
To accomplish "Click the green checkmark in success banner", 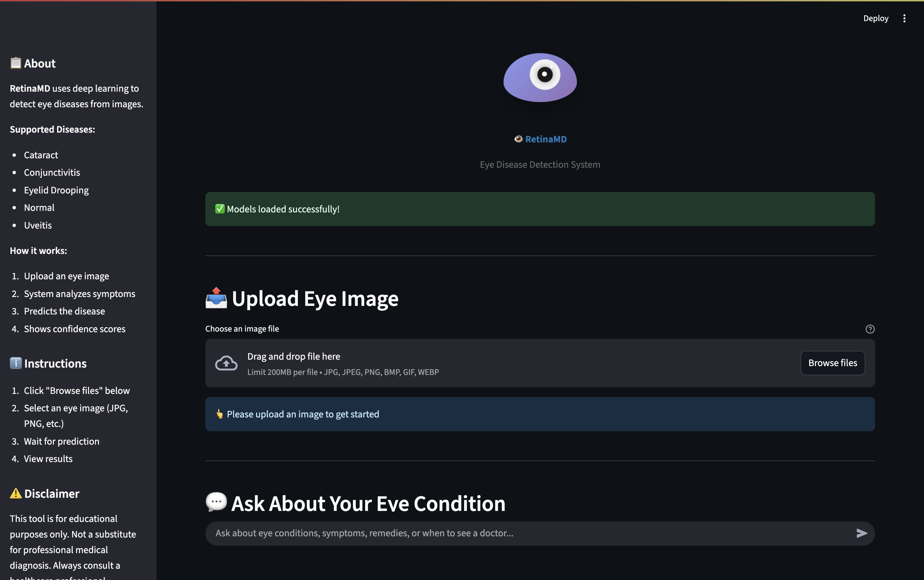I will point(220,209).
